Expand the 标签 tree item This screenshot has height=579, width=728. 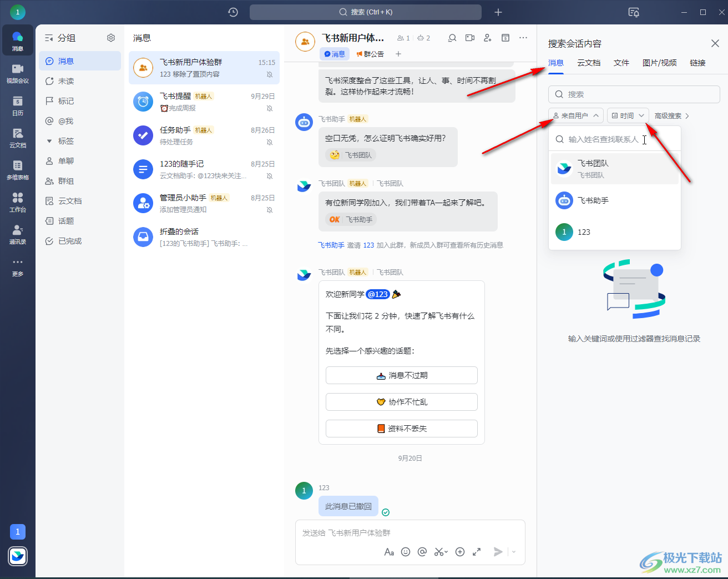(49, 141)
